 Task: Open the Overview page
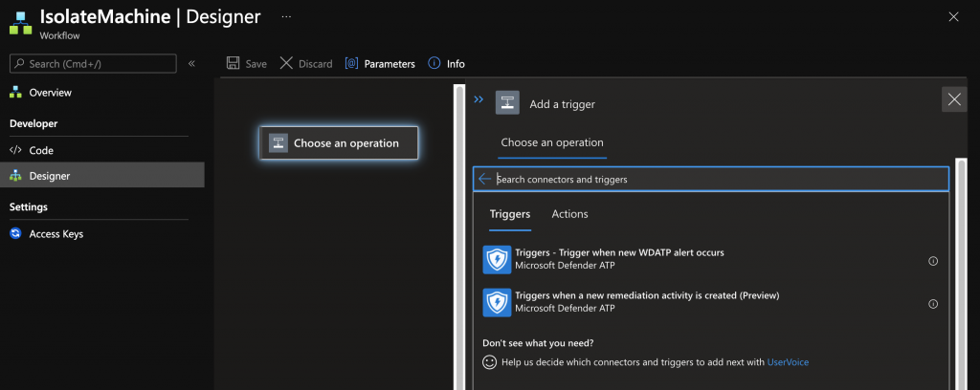50,93
